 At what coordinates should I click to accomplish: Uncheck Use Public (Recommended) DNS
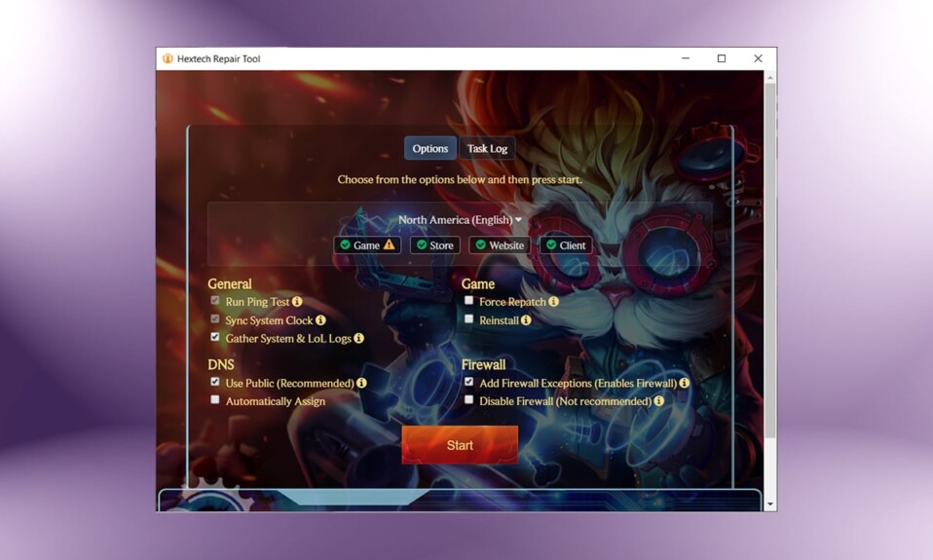pyautogui.click(x=215, y=382)
